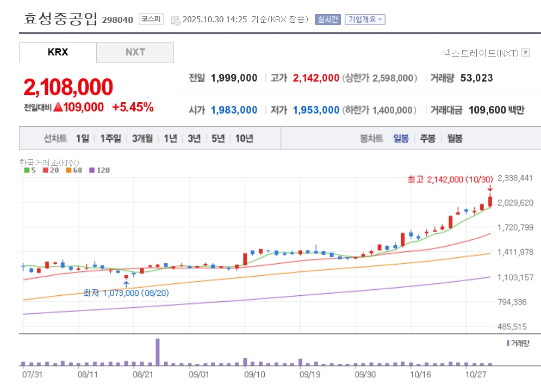Toggle the 실시간 real-time button
Image resolution: width=541 pixels, height=392 pixels.
pyautogui.click(x=327, y=20)
